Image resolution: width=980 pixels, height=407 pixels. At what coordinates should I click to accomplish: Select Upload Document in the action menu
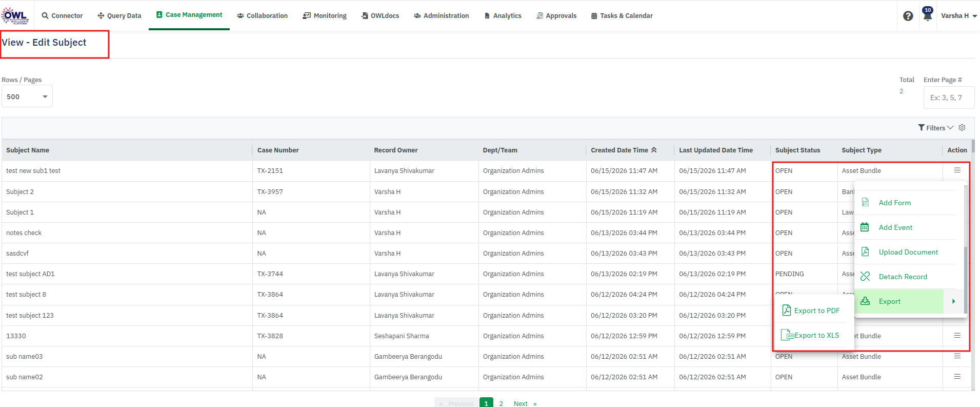(908, 252)
